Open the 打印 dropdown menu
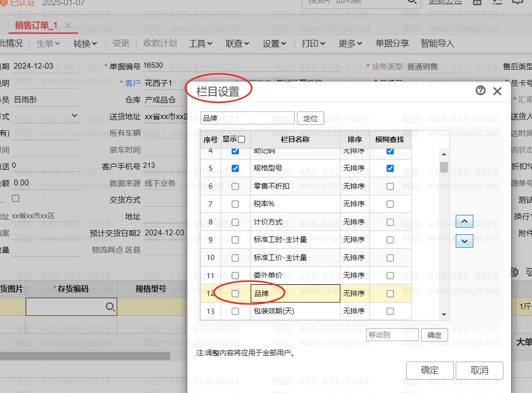This screenshot has width=532, height=393. coord(314,43)
